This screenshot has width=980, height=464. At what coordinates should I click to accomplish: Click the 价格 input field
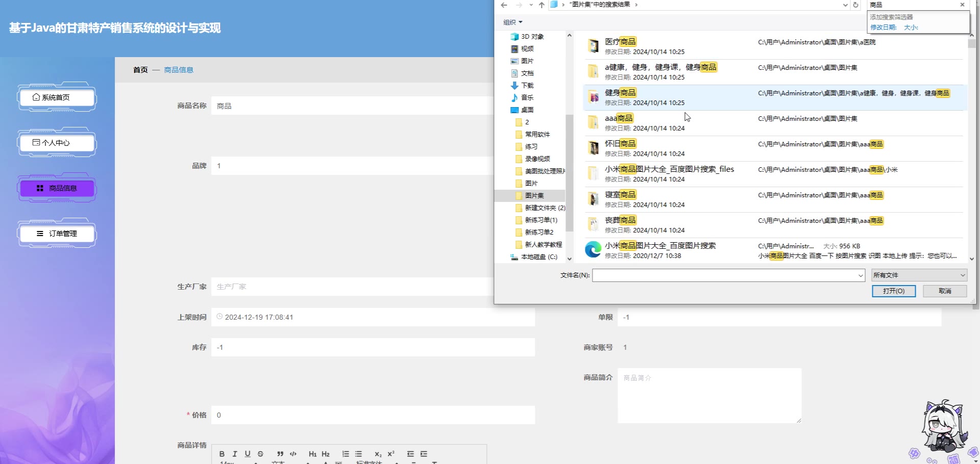click(x=373, y=415)
